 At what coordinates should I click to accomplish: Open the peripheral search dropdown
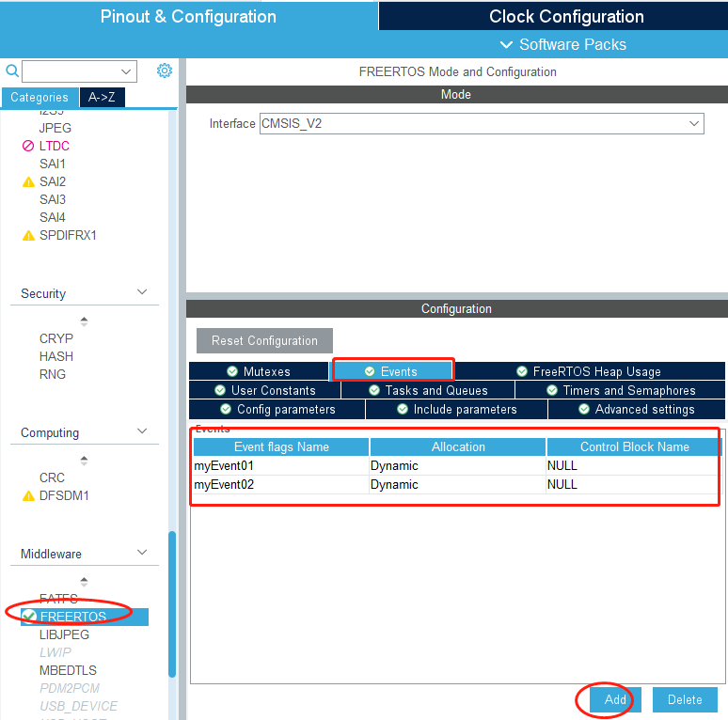(126, 71)
